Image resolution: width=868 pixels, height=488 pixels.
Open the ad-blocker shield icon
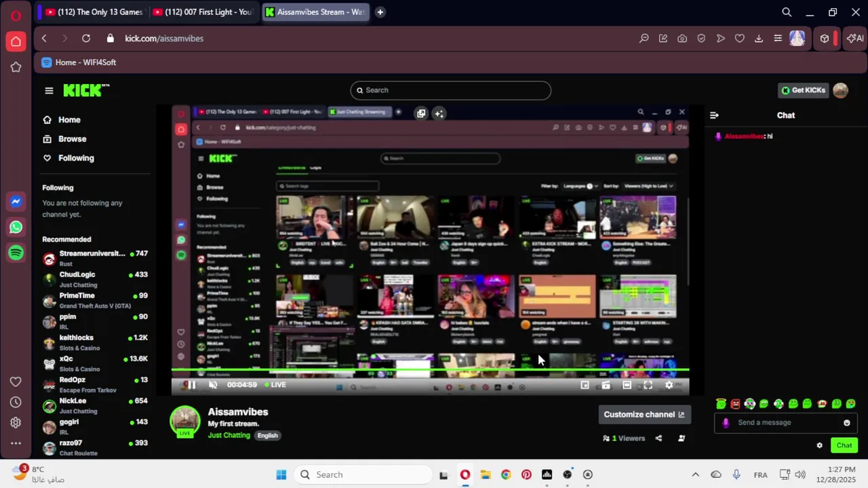click(x=701, y=39)
